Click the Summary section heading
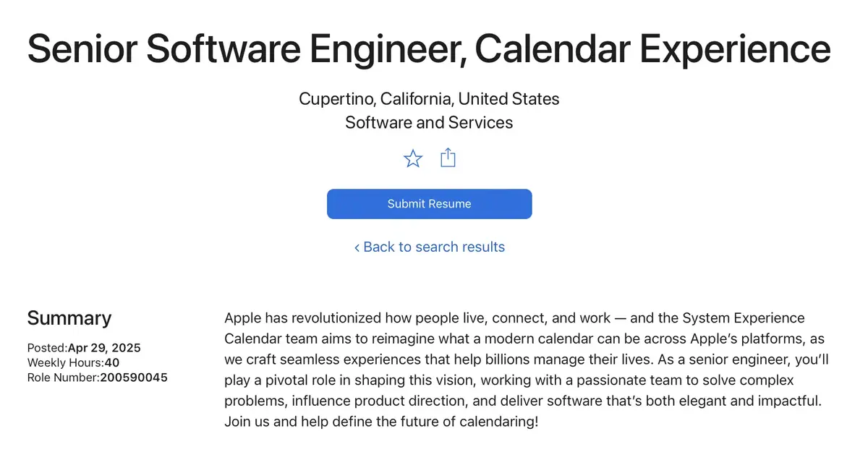This screenshot has width=868, height=452. point(69,318)
